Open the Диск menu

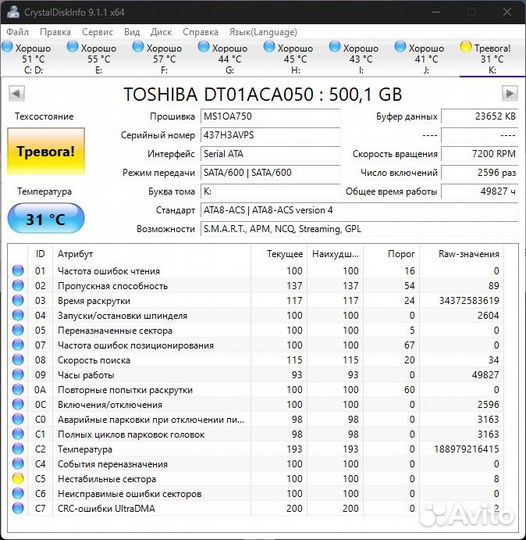(x=161, y=32)
